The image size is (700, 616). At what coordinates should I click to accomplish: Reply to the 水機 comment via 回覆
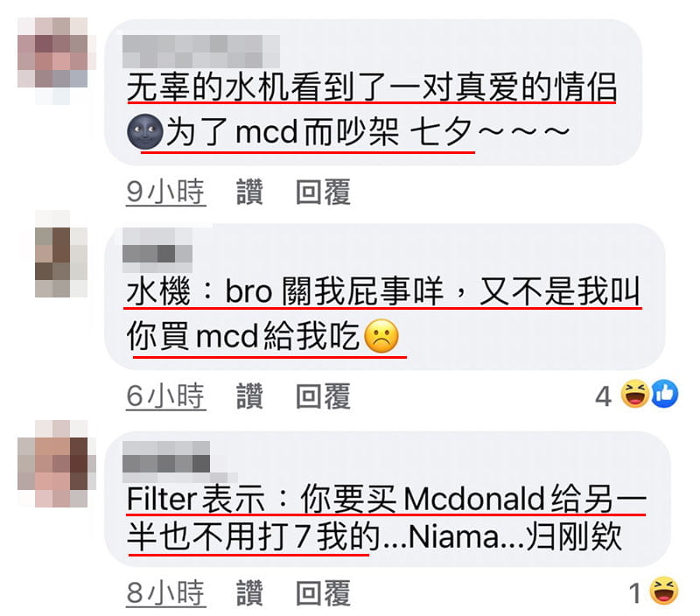pyautogui.click(x=323, y=395)
